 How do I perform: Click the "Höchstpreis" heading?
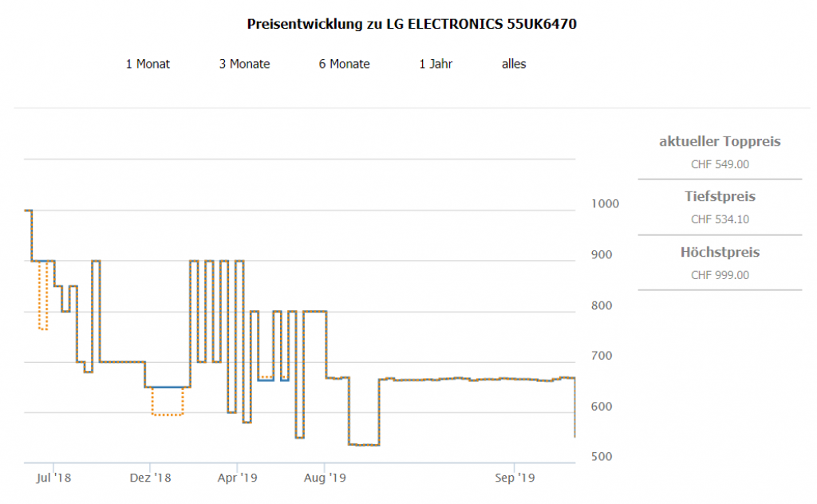[x=720, y=252]
